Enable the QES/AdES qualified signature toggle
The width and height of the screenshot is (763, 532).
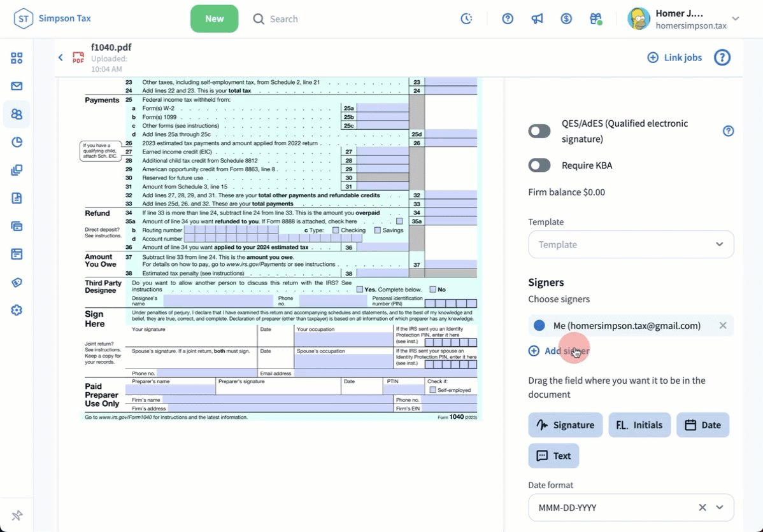(x=539, y=131)
